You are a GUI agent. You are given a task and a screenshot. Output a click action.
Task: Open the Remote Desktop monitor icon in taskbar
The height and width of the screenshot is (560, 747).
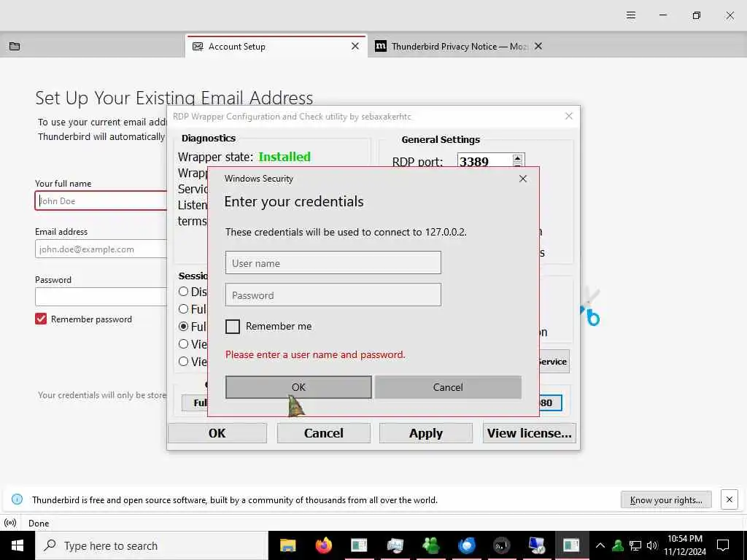click(537, 545)
